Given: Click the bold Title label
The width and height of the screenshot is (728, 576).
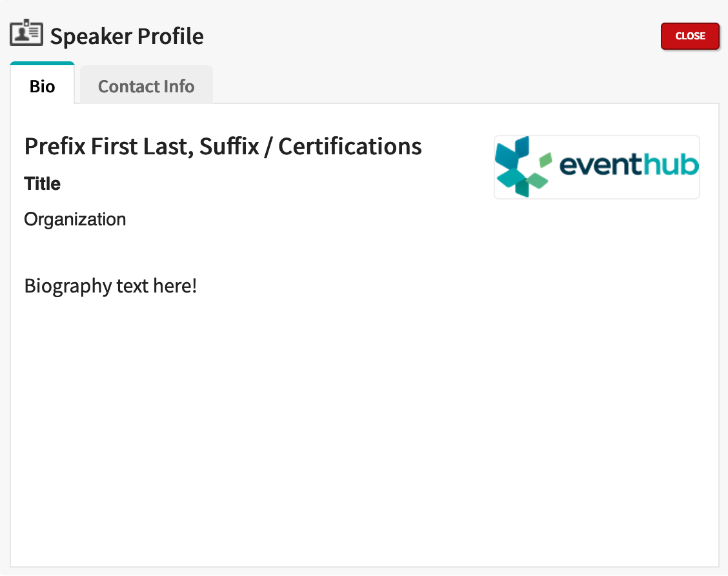Looking at the screenshot, I should [42, 183].
